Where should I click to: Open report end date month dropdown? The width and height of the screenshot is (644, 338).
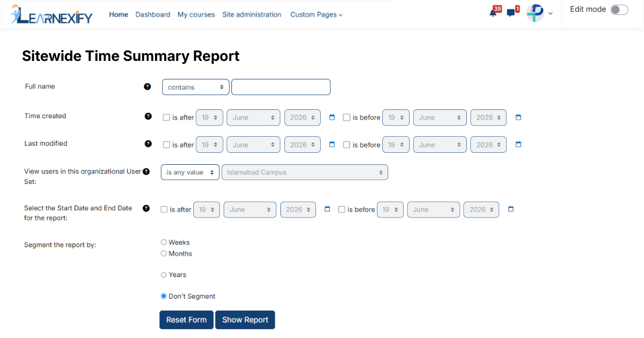pos(434,210)
